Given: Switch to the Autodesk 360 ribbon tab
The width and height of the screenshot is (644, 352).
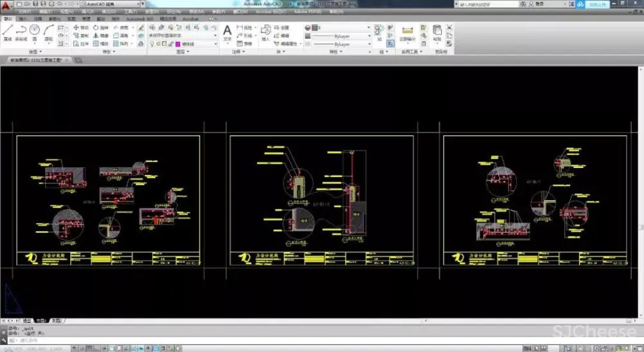Looking at the screenshot, I should pyautogui.click(x=140, y=19).
